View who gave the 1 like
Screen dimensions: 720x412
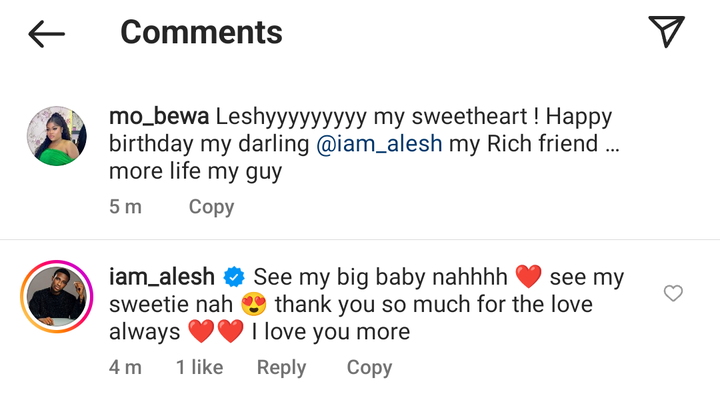[199, 367]
